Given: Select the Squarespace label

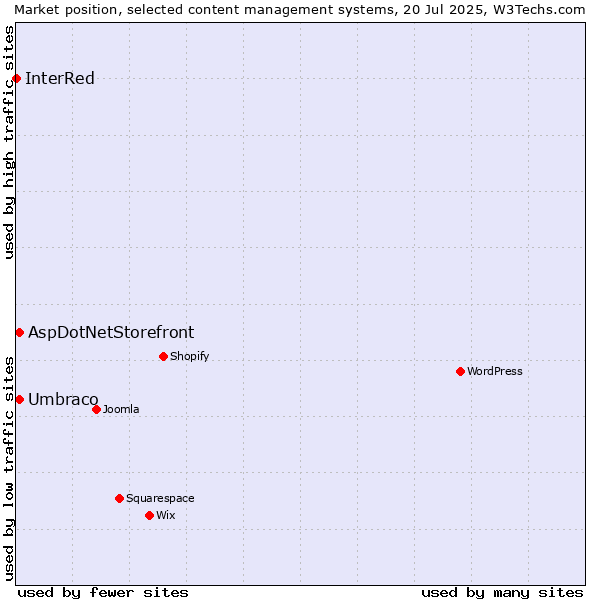Looking at the screenshot, I should [160, 499].
